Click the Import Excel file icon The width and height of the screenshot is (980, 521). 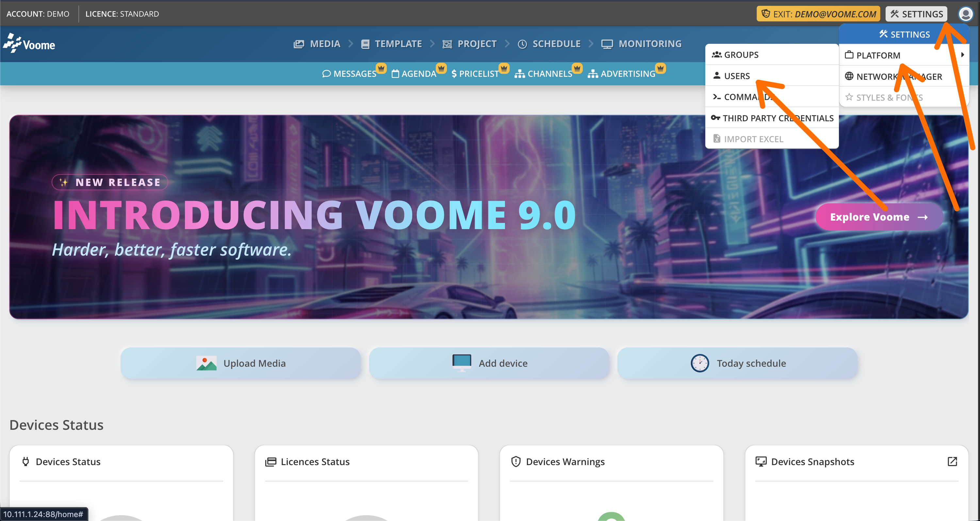click(x=717, y=139)
